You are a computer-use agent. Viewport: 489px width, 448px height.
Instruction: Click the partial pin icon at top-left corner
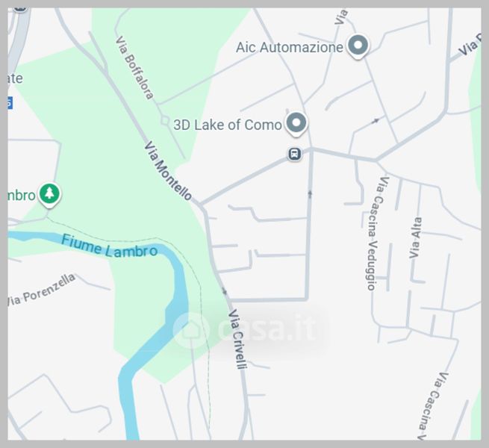tap(20, 10)
